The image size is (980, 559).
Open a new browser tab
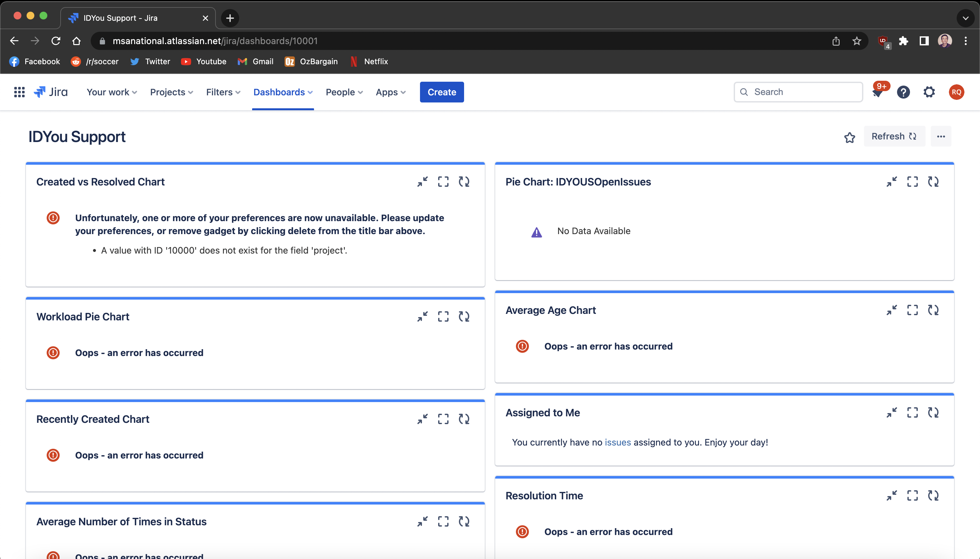pyautogui.click(x=230, y=18)
